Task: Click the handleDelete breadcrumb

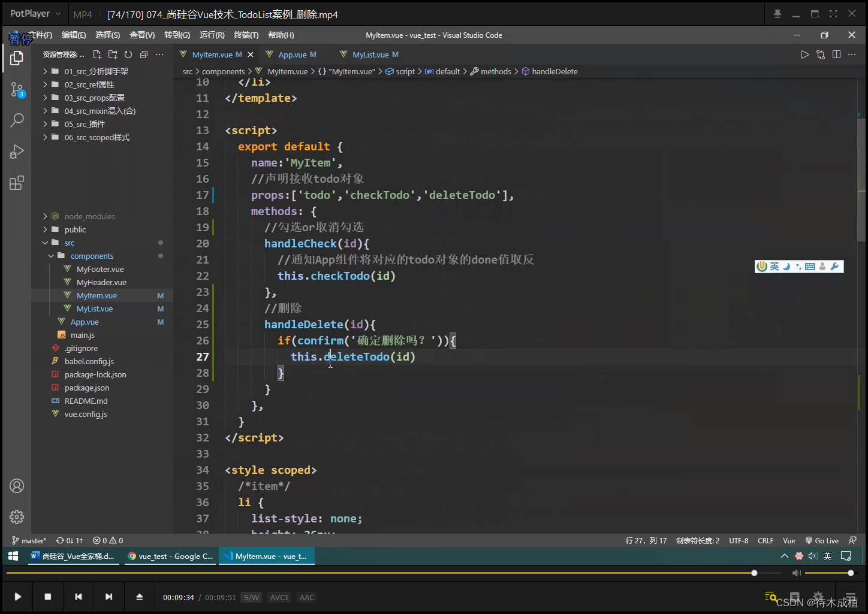Action: tap(550, 71)
